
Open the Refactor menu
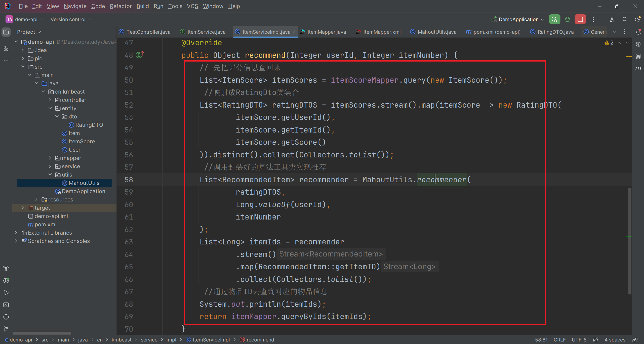pyautogui.click(x=120, y=6)
